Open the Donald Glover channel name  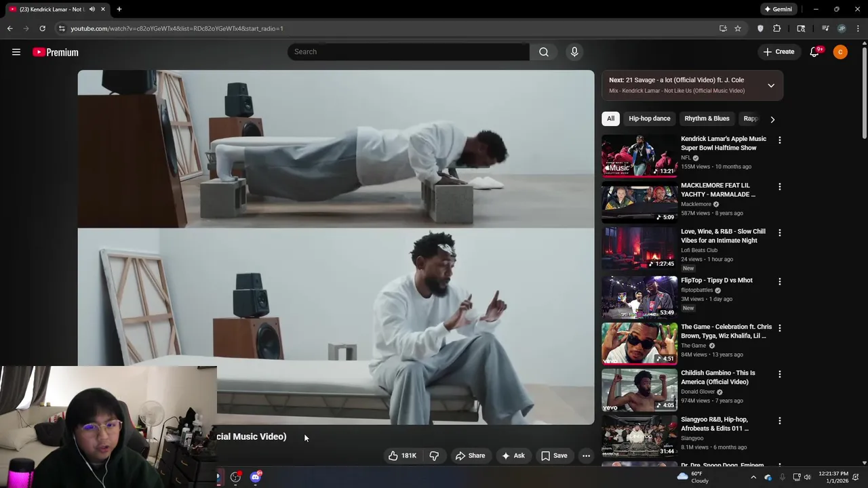click(x=698, y=392)
